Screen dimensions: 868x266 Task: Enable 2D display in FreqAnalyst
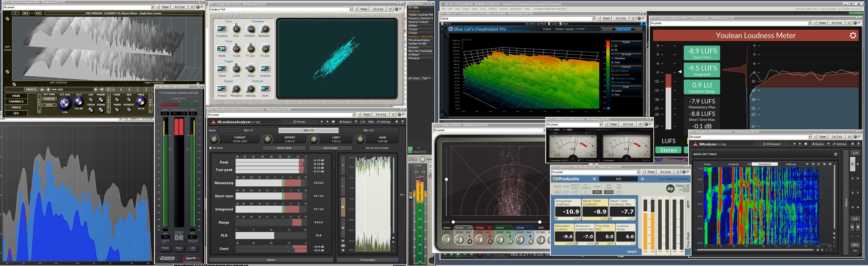613,46
